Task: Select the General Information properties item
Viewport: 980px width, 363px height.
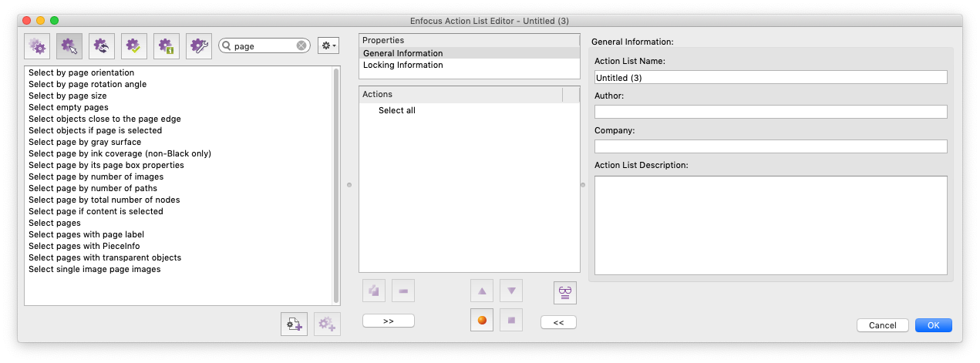Action: (x=402, y=53)
